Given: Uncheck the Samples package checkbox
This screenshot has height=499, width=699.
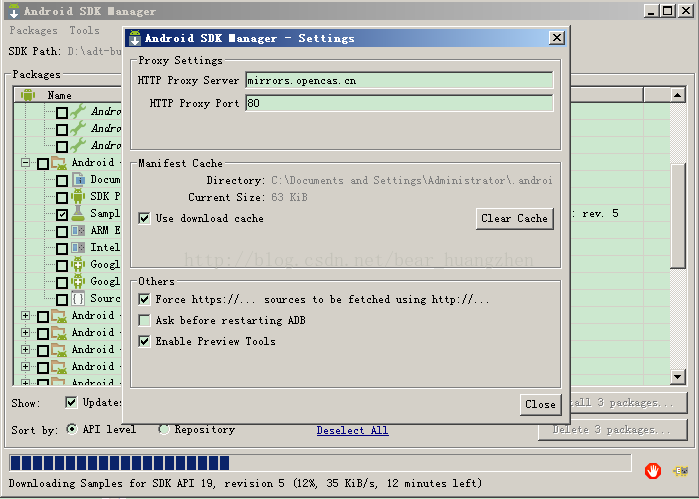Looking at the screenshot, I should tap(62, 214).
